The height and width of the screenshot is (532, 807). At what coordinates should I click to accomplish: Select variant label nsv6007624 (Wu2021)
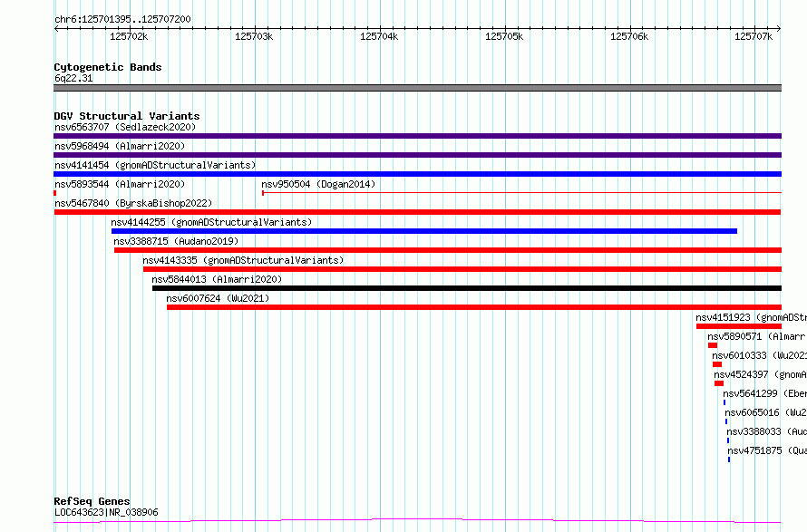pyautogui.click(x=218, y=298)
